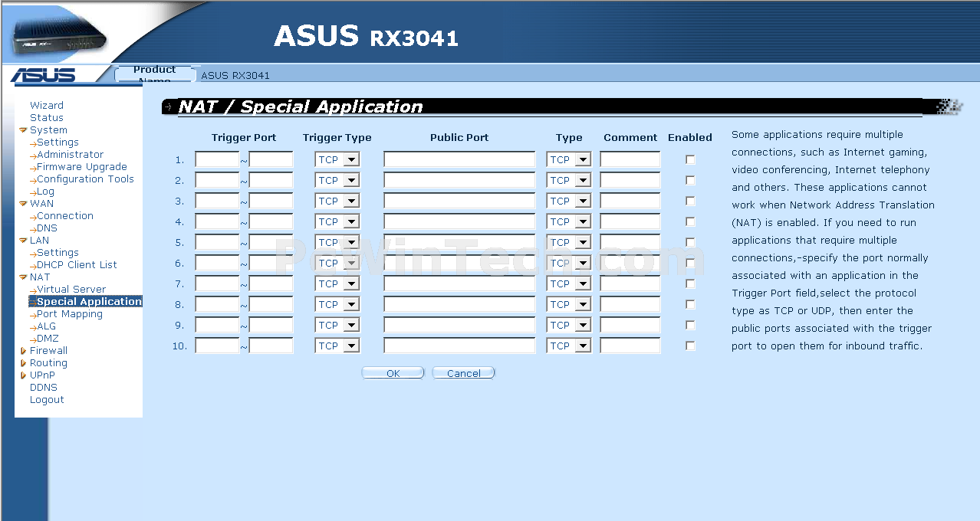Enable rule 10 checkbox
980x521 pixels.
click(690, 346)
